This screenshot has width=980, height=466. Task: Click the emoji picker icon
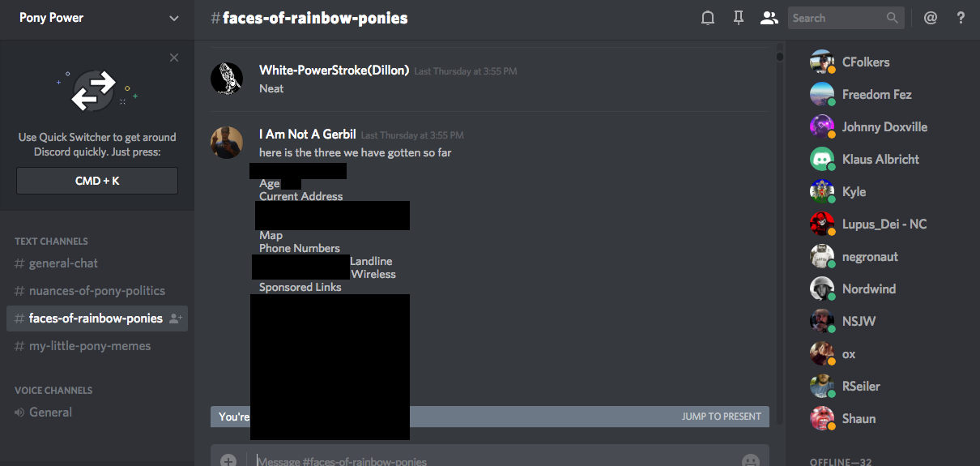(751, 460)
